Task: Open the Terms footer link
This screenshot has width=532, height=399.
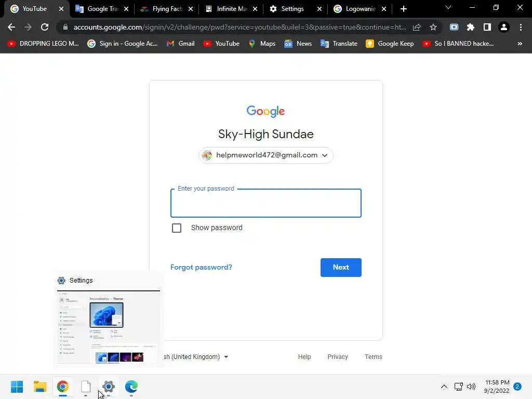Action: pos(373,356)
